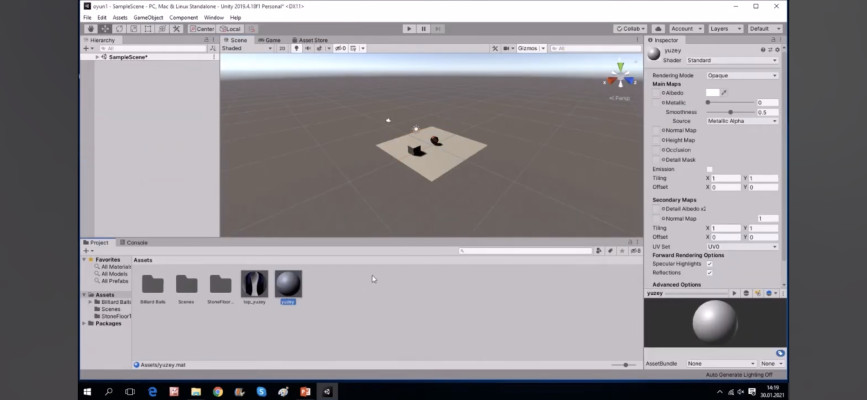The width and height of the screenshot is (867, 400).
Task: Toggle Specular Highlights checkbox
Action: [709, 264]
